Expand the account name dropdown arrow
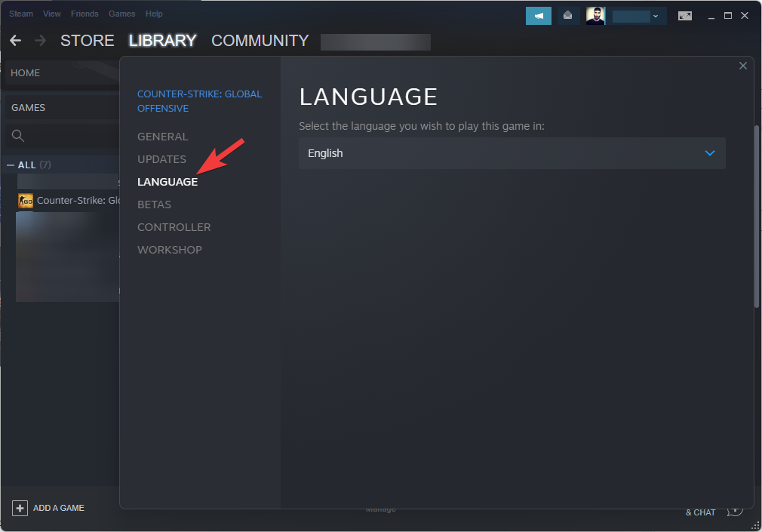The height and width of the screenshot is (532, 762). click(656, 16)
